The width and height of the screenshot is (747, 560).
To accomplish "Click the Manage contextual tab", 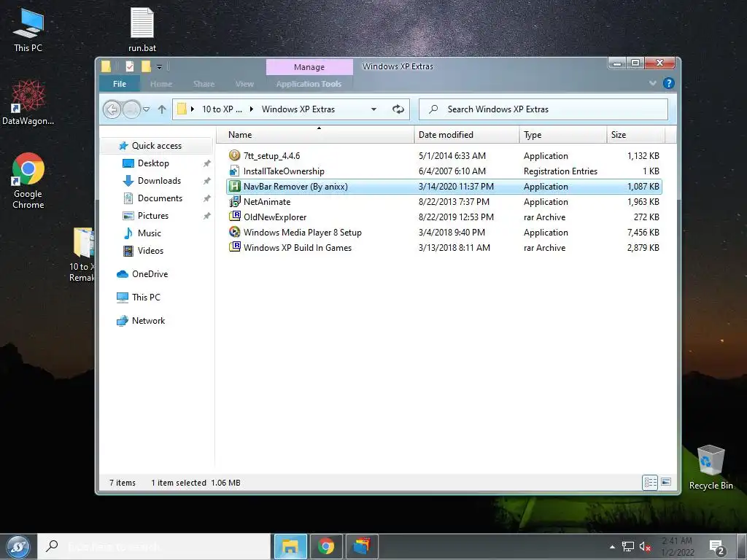I will coord(309,67).
